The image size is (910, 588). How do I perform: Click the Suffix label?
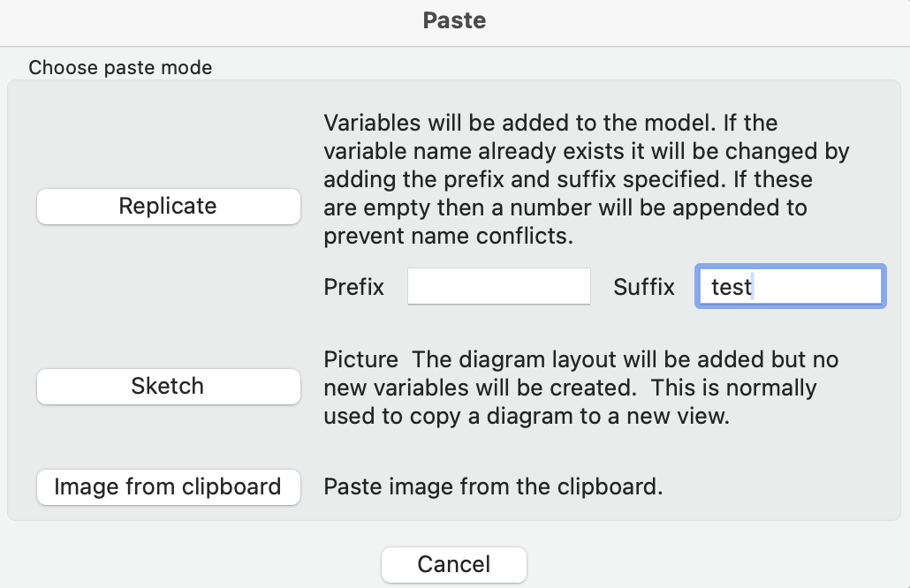point(644,287)
